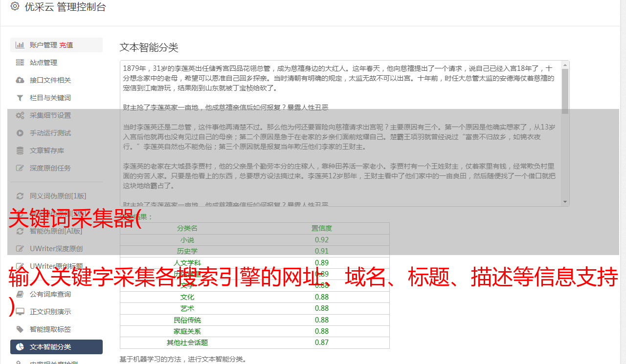Click the database icon beside 文章暂存库

click(x=20, y=150)
